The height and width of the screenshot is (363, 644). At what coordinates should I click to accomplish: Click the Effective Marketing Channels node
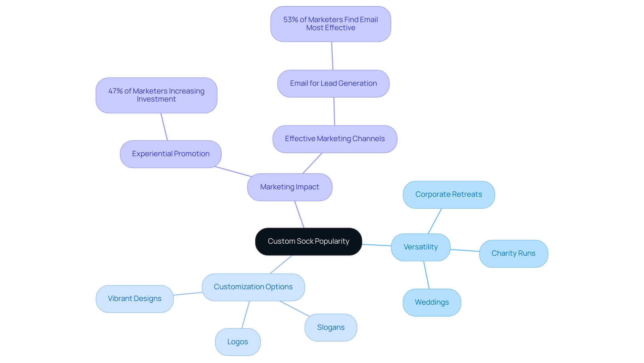coord(334,138)
